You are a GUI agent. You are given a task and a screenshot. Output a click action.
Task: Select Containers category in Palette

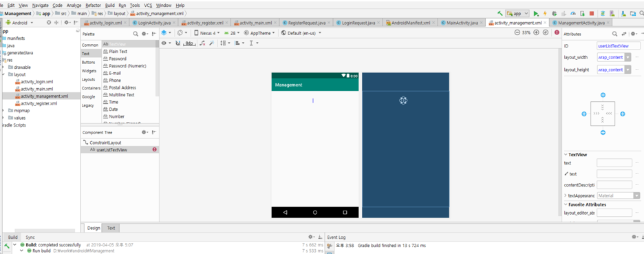[91, 88]
